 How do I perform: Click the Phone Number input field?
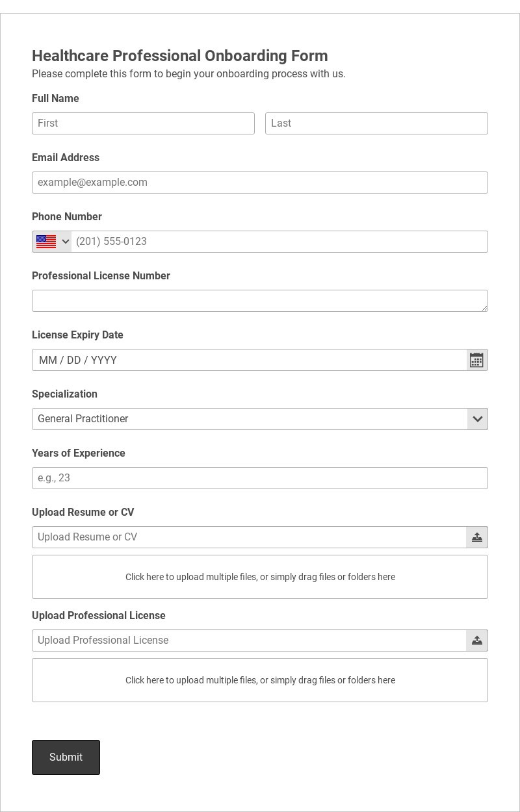click(x=279, y=242)
